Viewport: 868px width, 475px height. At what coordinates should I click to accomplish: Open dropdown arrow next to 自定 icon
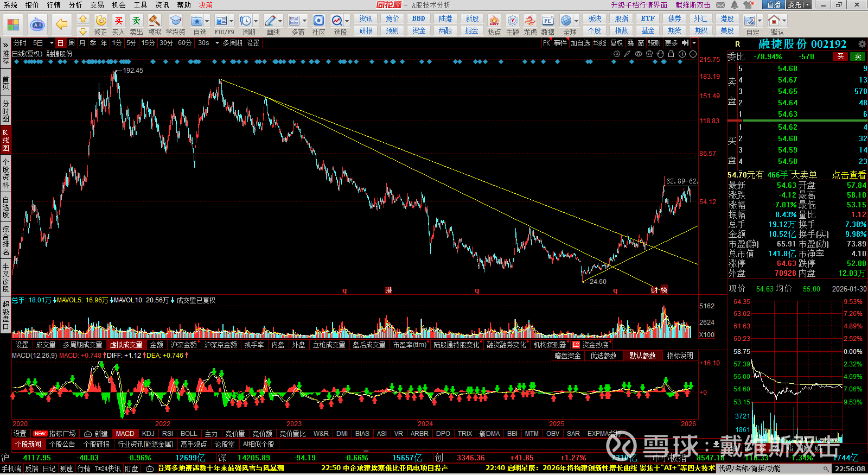pyautogui.click(x=759, y=21)
